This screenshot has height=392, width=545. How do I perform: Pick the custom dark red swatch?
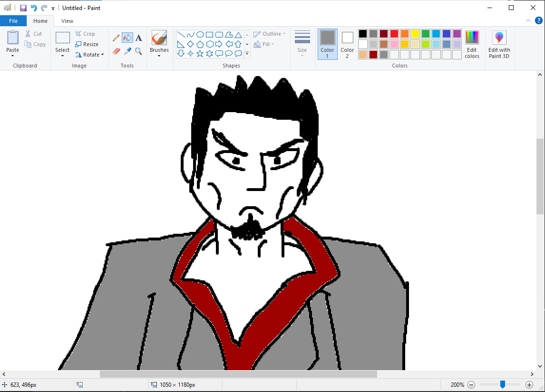click(x=373, y=55)
